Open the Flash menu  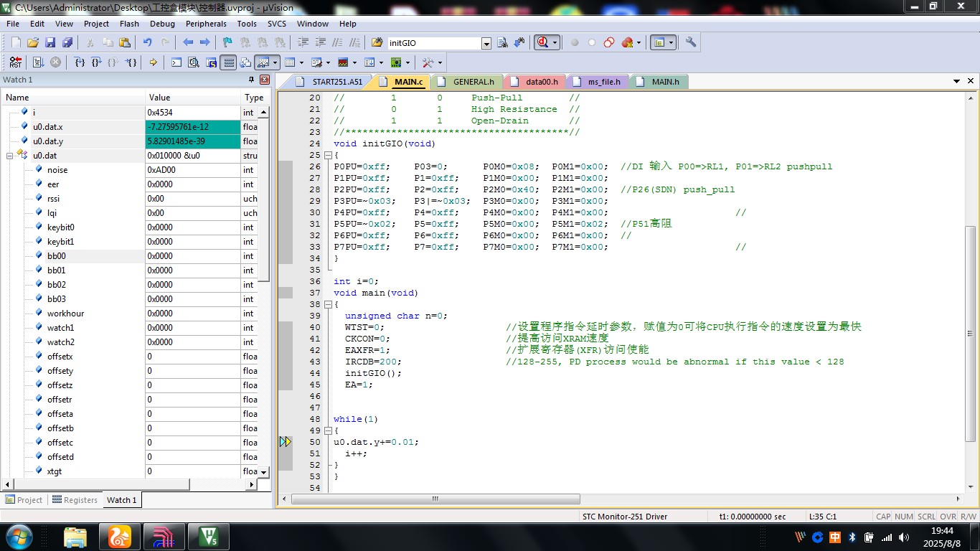click(129, 24)
